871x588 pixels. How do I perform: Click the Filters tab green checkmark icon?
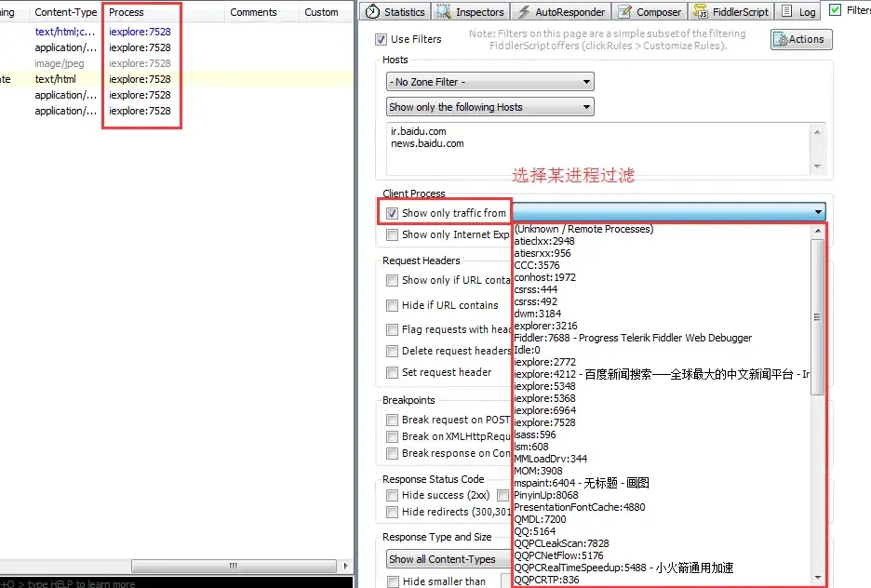pyautogui.click(x=835, y=10)
